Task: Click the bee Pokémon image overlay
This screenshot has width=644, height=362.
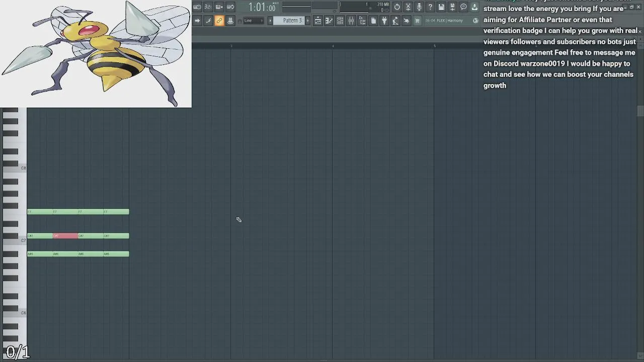Action: [96, 53]
